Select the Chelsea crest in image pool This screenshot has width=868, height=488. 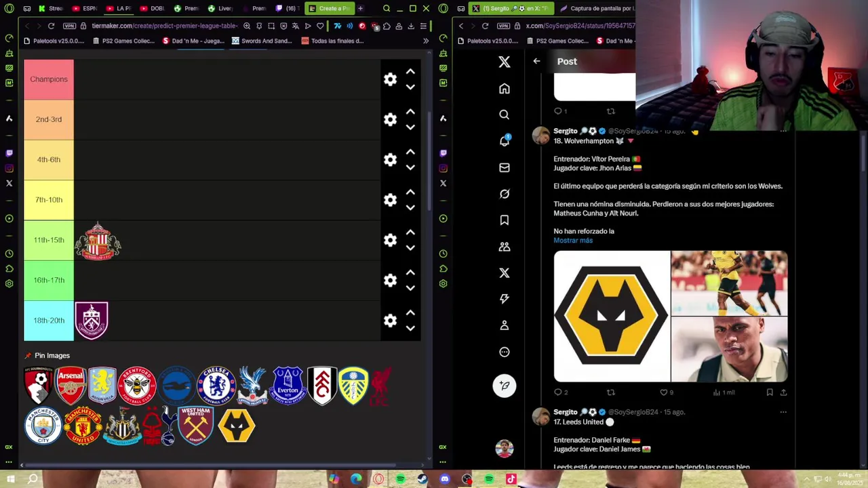[216, 386]
